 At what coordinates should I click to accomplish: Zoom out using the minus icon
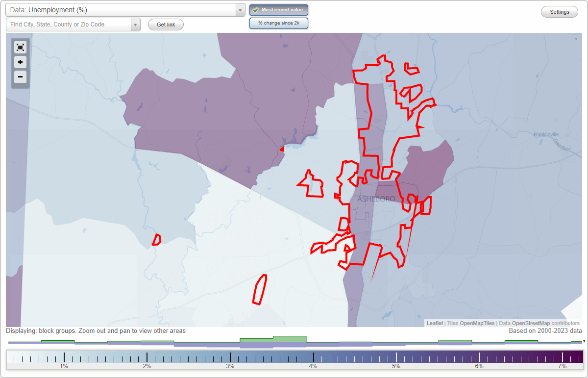click(20, 76)
